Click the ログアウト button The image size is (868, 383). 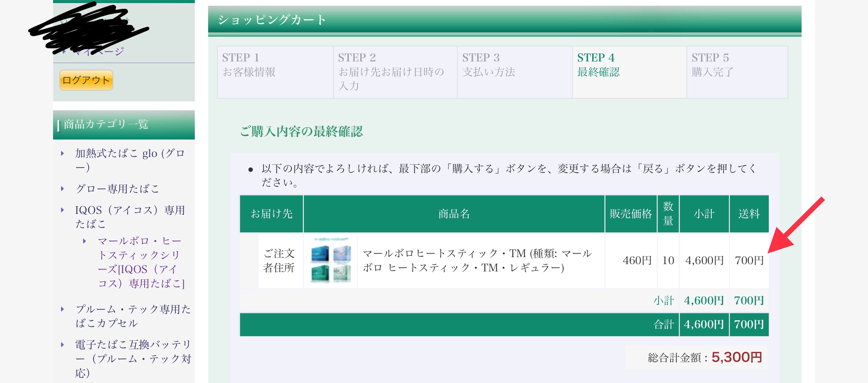click(x=86, y=80)
